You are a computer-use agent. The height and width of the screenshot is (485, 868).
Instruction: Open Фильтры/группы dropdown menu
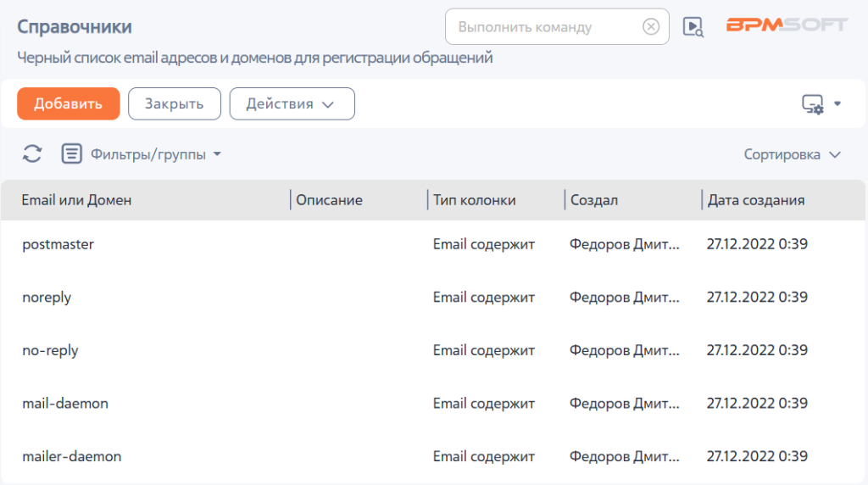(x=156, y=154)
